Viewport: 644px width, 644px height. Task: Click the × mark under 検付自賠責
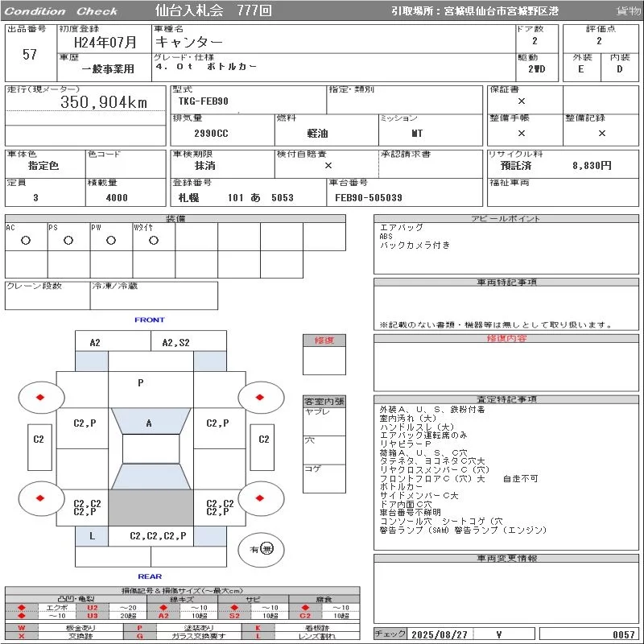coord(328,166)
